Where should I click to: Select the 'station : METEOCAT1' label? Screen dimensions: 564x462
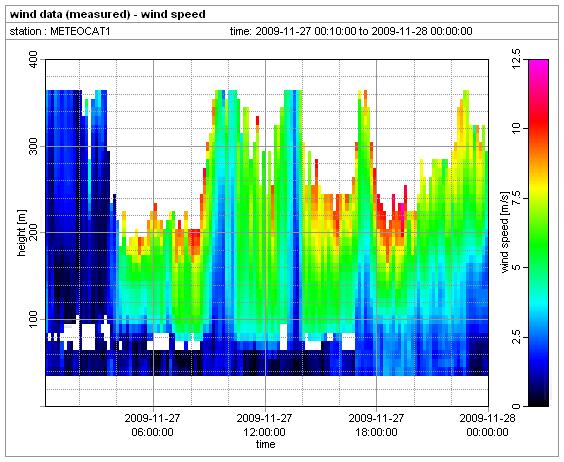(60, 31)
